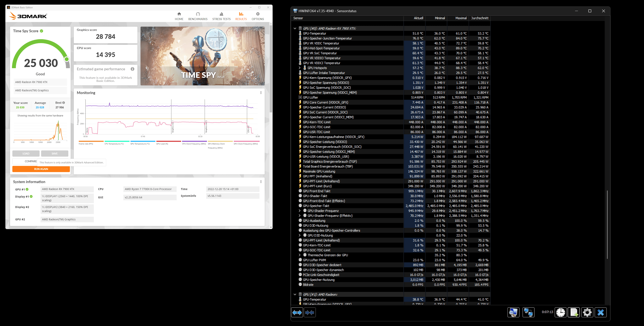The height and width of the screenshot is (326, 644).
Task: Click the HWiNFO log file sheet icon
Action: pyautogui.click(x=574, y=312)
